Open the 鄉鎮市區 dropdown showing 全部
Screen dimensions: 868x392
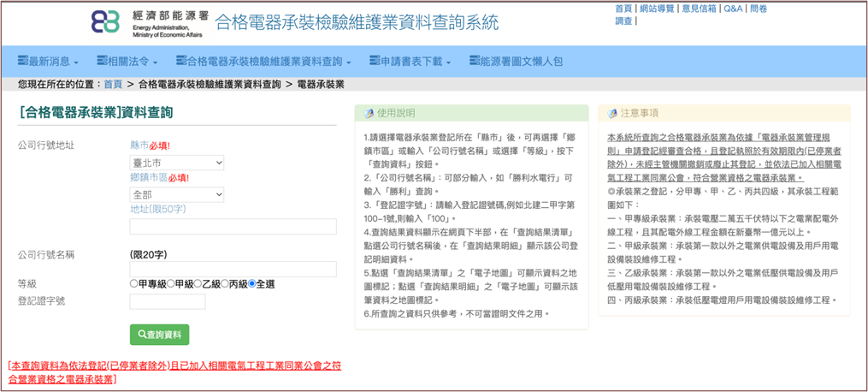point(177,194)
